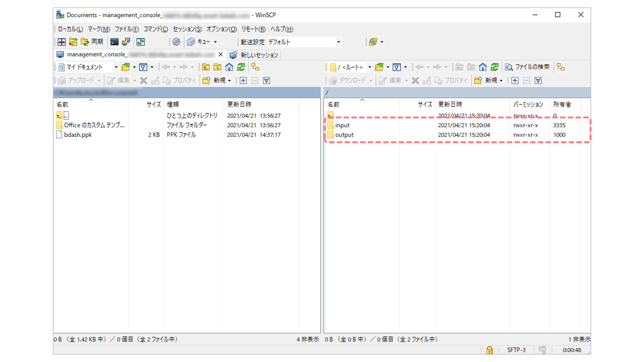This screenshot has height=362, width=644.
Task: Go to local home directory icon
Action: (229, 67)
